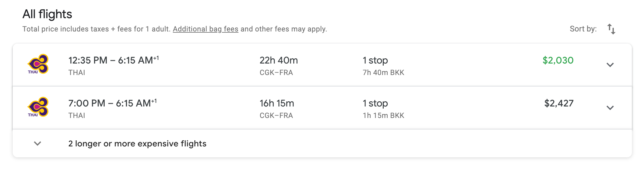Select the 7:00 PM – 6:15 AM flight
The height and width of the screenshot is (170, 644).
click(112, 103)
